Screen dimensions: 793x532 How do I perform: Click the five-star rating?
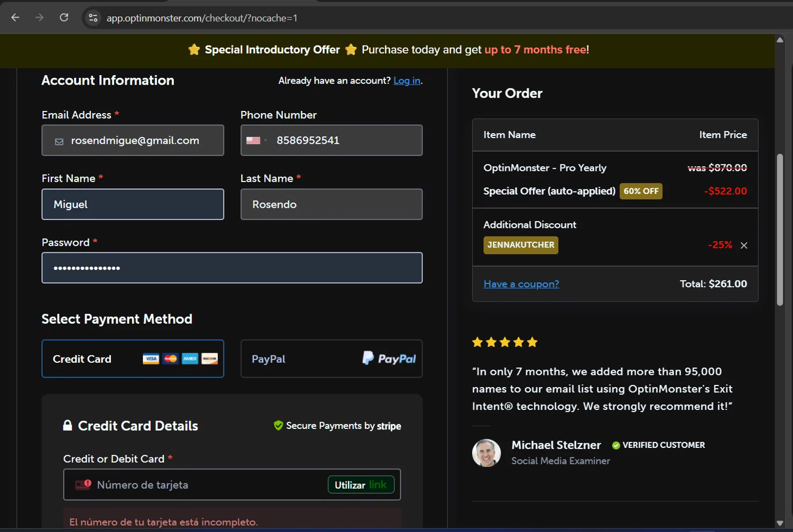coord(505,342)
